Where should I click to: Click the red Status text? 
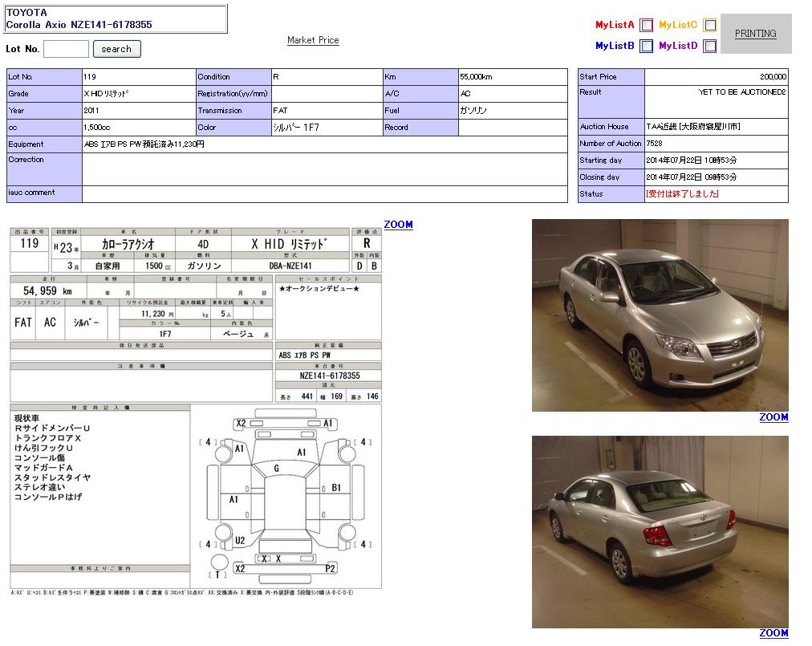coord(682,194)
